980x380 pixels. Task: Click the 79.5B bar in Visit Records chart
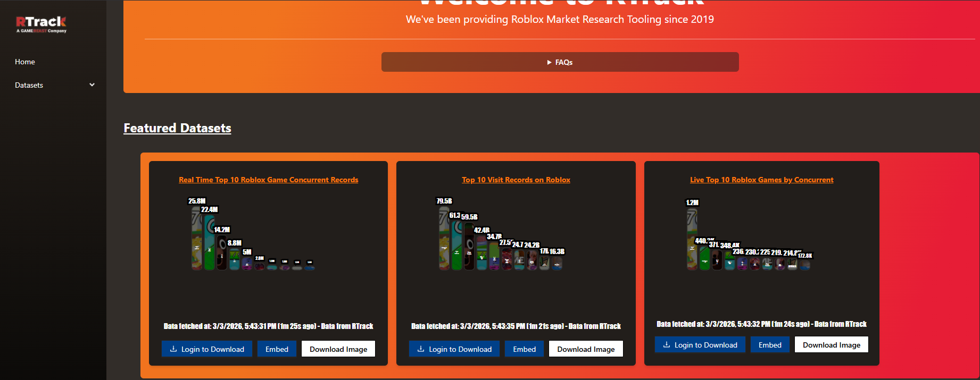pos(444,238)
